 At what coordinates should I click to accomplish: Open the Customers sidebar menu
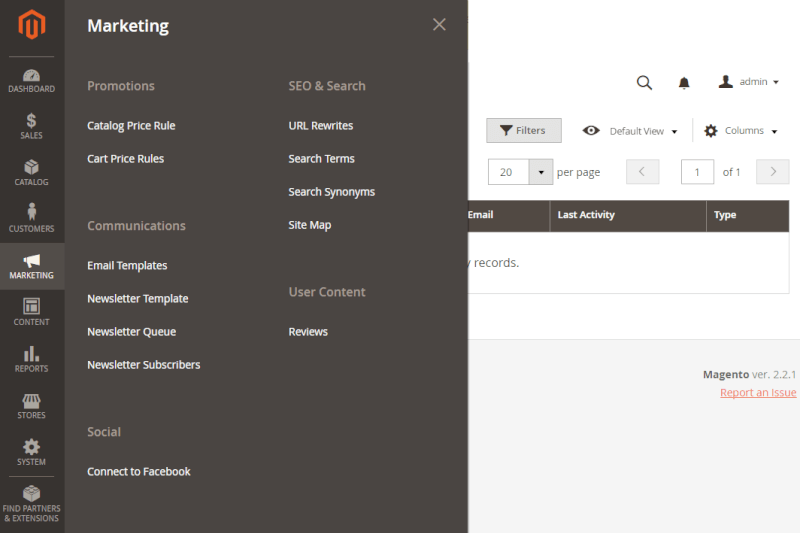pos(32,219)
